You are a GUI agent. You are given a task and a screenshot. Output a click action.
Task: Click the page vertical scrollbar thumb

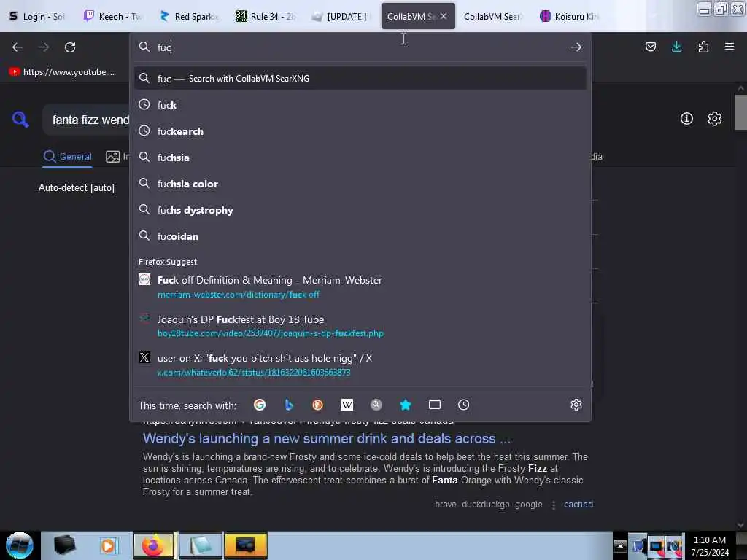[x=740, y=112]
